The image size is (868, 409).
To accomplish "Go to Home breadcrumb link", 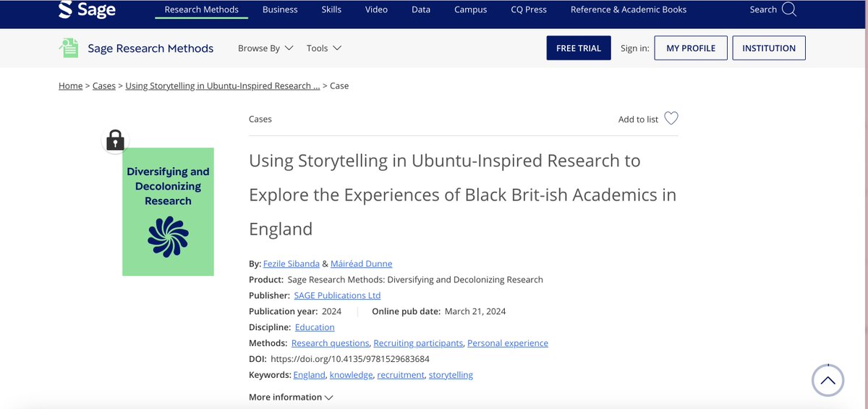I will tap(71, 85).
